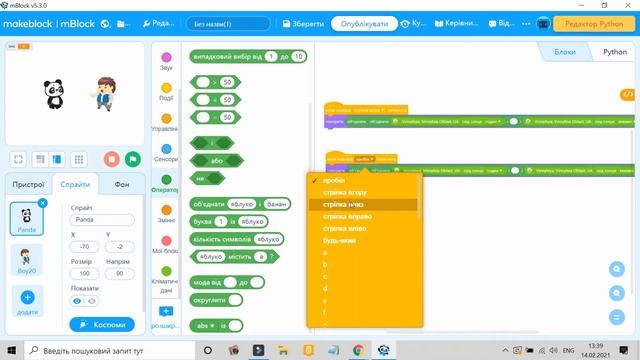Select the Змінні block category
The image size is (640, 360).
point(166,214)
